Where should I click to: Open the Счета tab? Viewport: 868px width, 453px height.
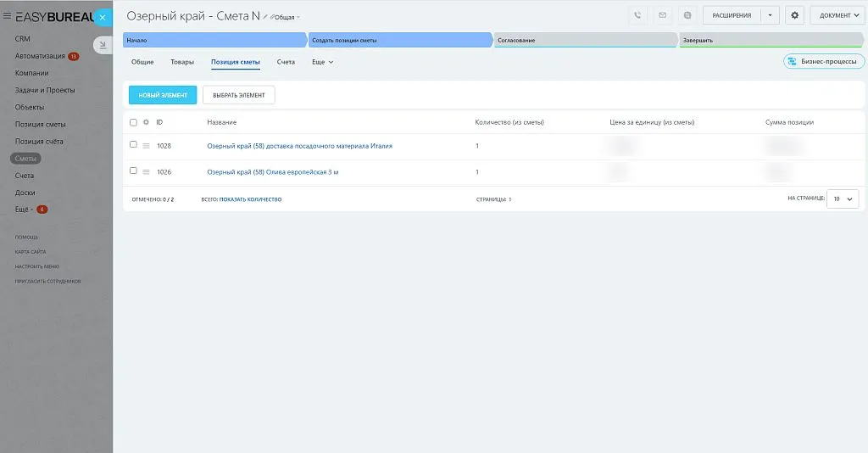286,62
